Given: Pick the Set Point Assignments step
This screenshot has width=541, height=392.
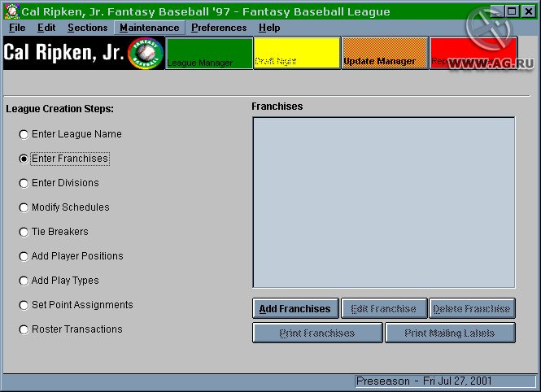Looking at the screenshot, I should click(76, 305).
